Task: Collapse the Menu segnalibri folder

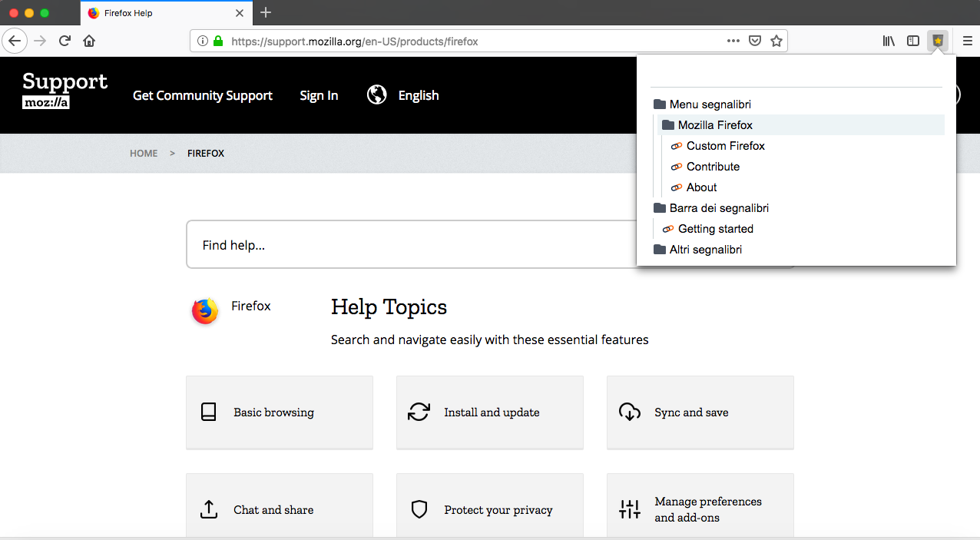Action: tap(710, 104)
